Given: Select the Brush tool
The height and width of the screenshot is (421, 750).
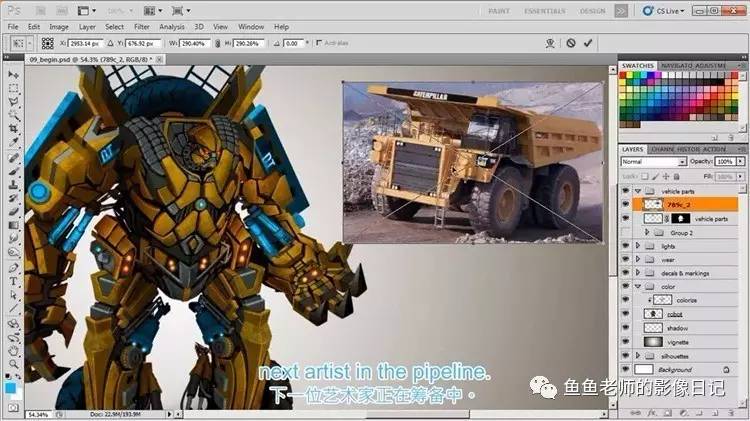Looking at the screenshot, I should coord(13,171).
